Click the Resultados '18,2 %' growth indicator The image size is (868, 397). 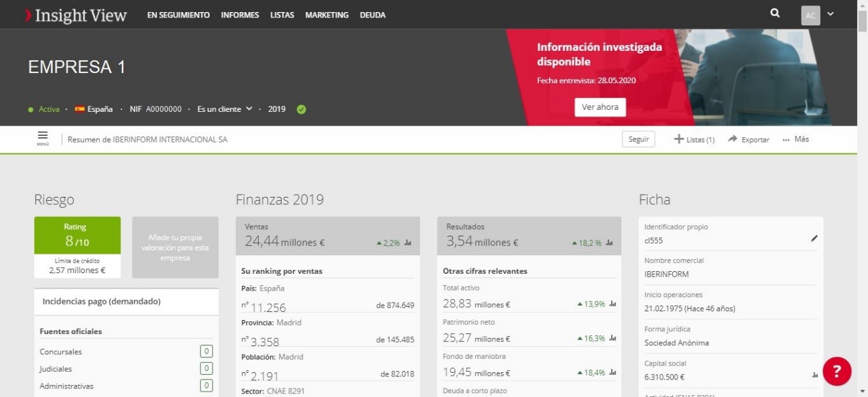click(x=586, y=243)
